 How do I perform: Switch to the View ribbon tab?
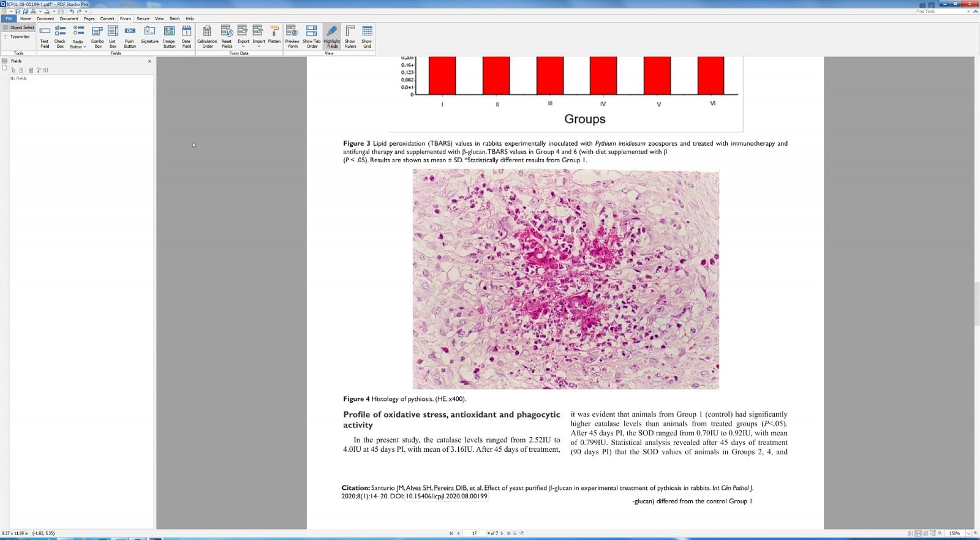(x=159, y=18)
